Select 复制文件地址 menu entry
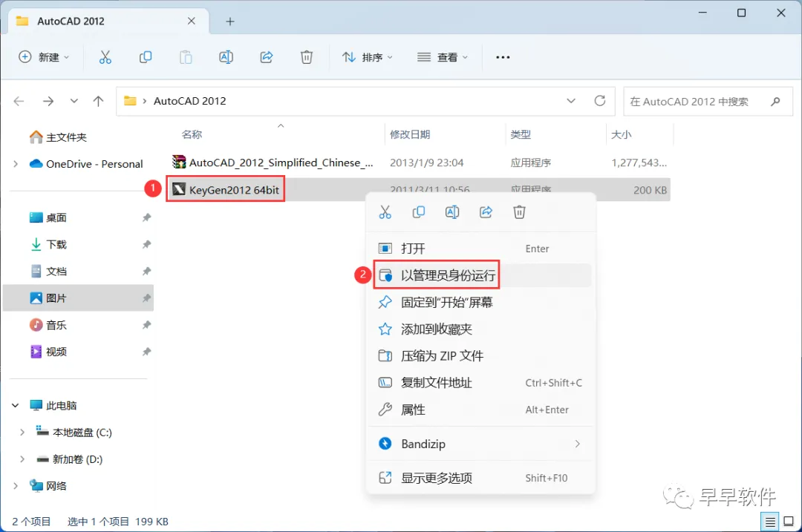The height and width of the screenshot is (532, 802). (480, 383)
